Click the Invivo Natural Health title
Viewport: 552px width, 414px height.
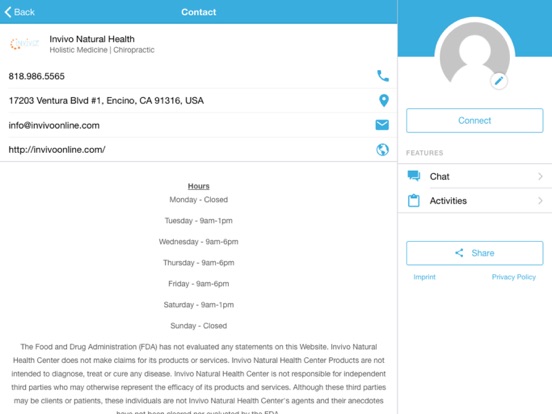pyautogui.click(x=92, y=39)
